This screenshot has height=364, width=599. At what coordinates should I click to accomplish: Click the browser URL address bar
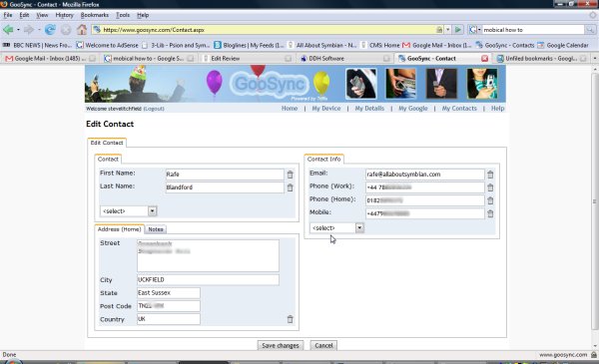tap(268, 29)
